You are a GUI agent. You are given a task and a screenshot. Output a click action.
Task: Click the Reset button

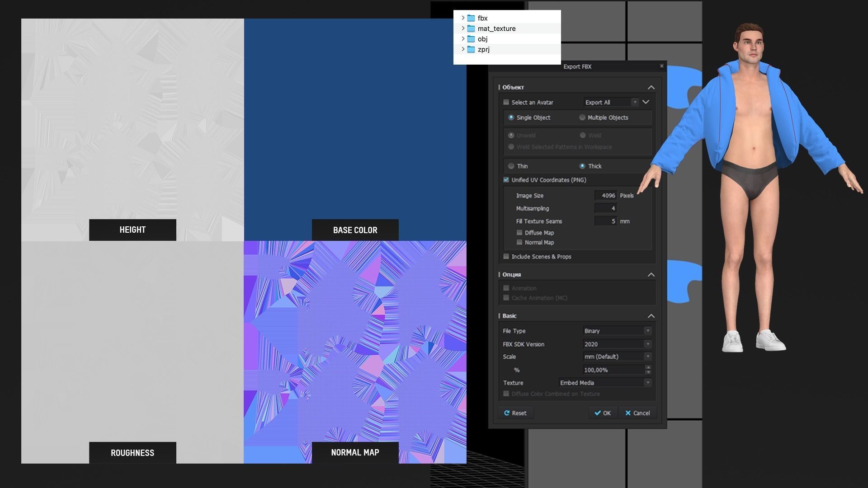click(x=515, y=413)
